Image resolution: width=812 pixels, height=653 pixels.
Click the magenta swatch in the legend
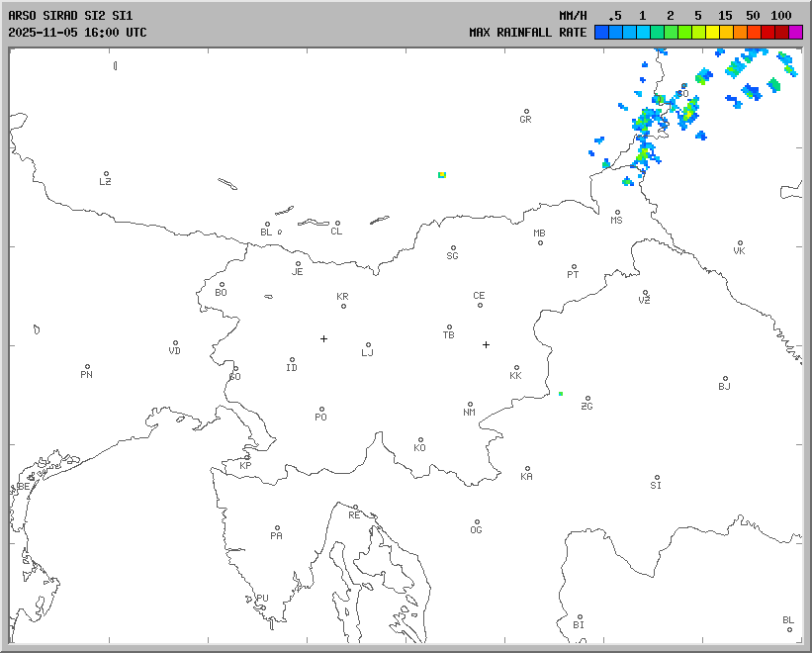tap(795, 33)
